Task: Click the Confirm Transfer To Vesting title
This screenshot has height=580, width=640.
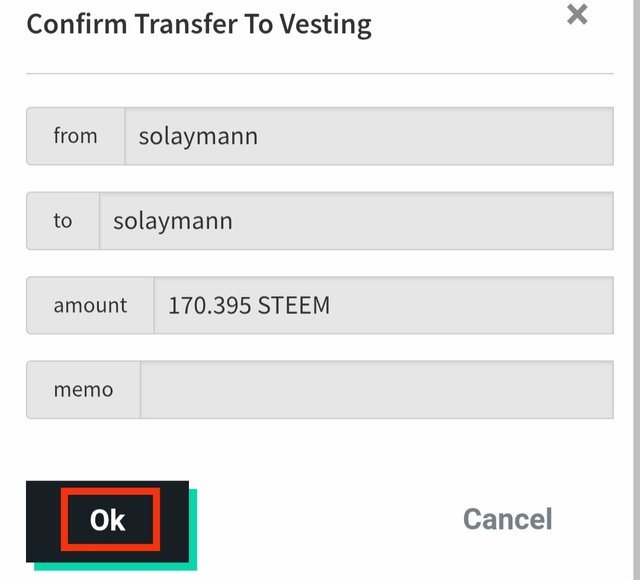Action: [x=199, y=24]
